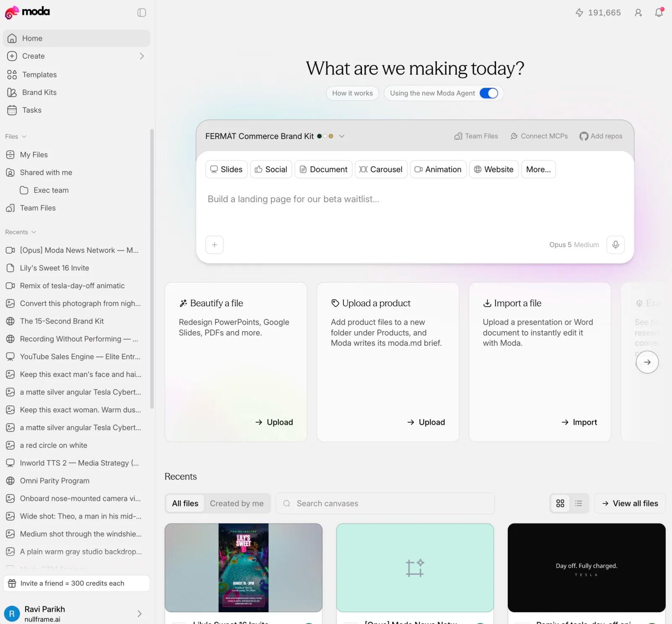
Task: Click the plus attachment button in prompt box
Action: [215, 245]
